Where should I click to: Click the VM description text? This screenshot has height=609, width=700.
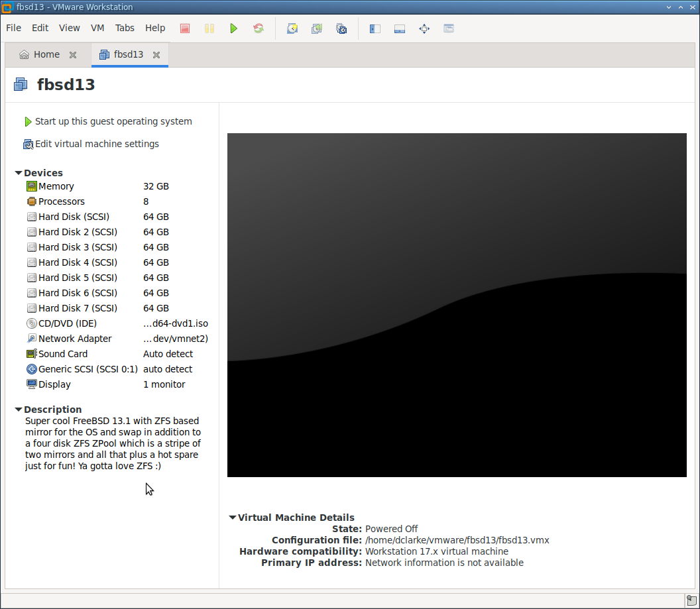(x=113, y=443)
